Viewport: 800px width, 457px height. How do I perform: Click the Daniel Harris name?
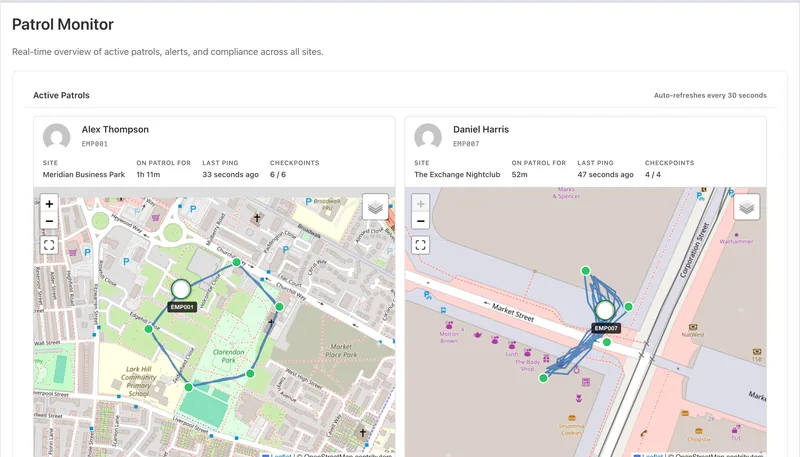(x=481, y=130)
